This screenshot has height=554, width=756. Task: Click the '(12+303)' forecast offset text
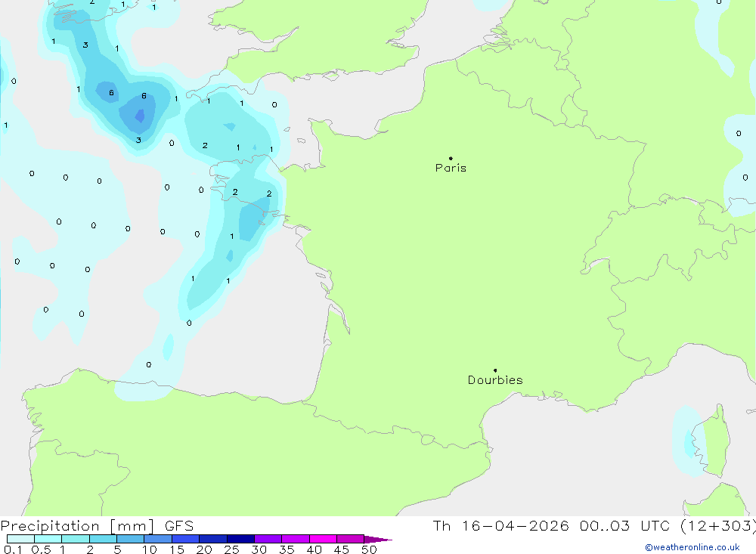[717, 525]
